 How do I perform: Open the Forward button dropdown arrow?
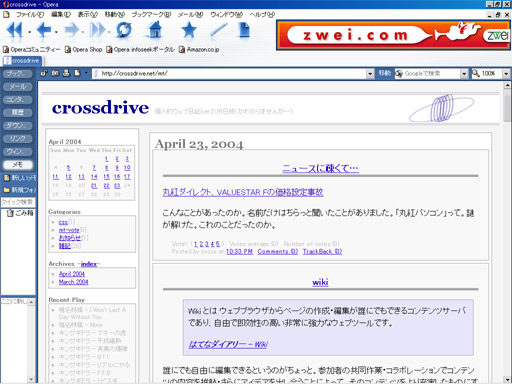point(83,32)
